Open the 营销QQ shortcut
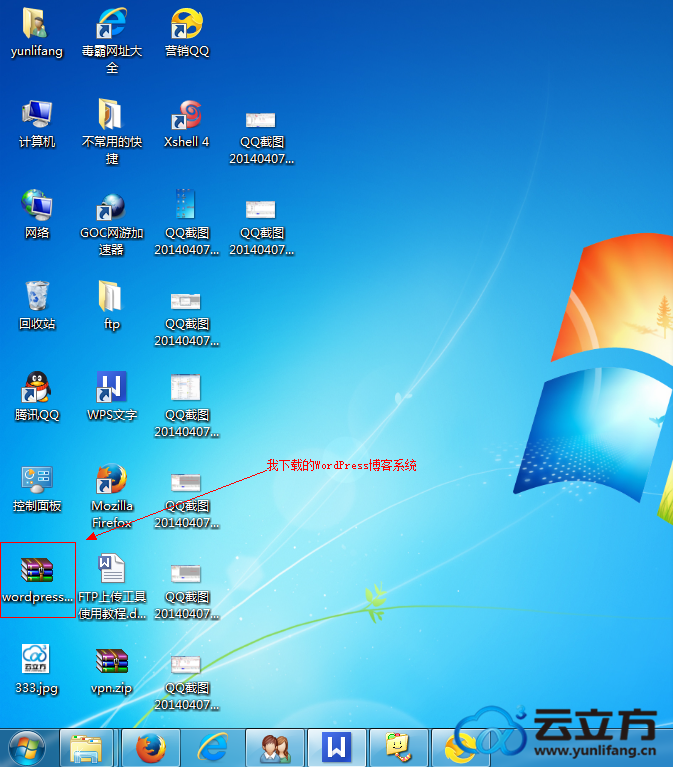The height and width of the screenshot is (767, 673). [x=187, y=33]
